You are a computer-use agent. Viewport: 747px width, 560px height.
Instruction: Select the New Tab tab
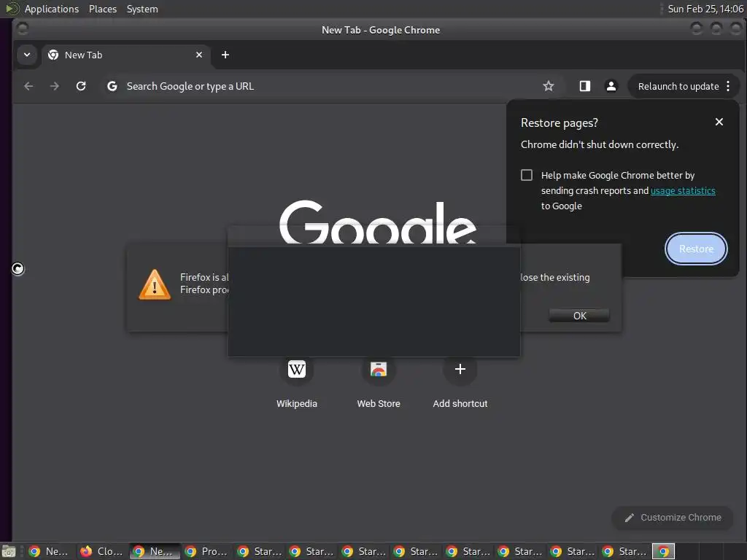pos(125,55)
